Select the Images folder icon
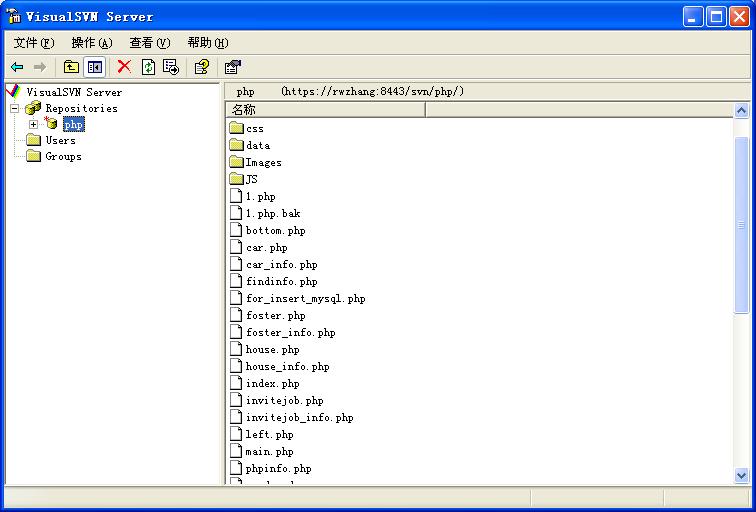This screenshot has width=756, height=512. (236, 162)
